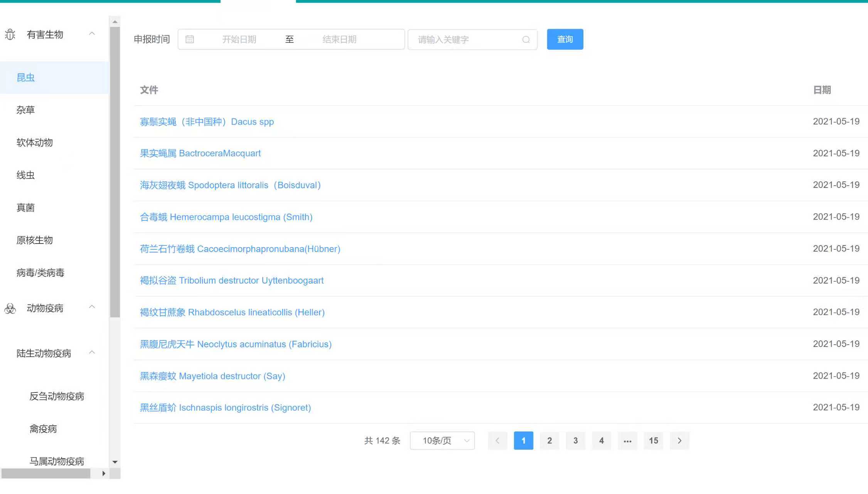The width and height of the screenshot is (868, 494).
Task: Click the previous page left arrow
Action: pos(497,441)
